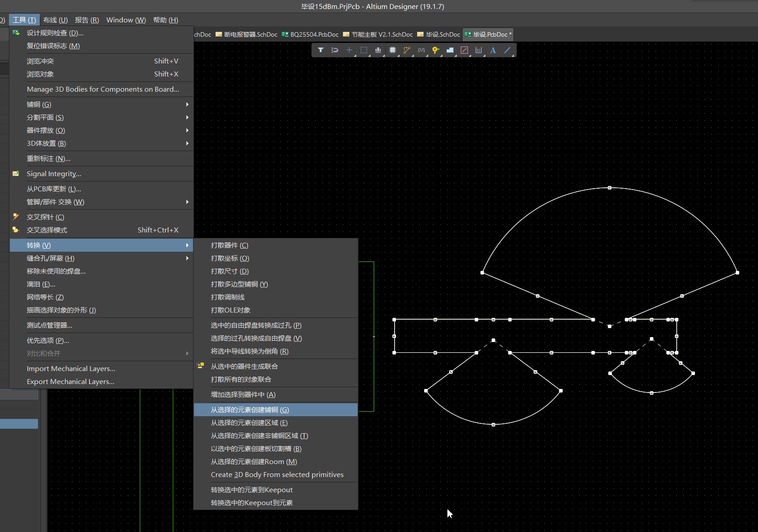
Task: Click cross select mode icon
Action: click(16, 230)
